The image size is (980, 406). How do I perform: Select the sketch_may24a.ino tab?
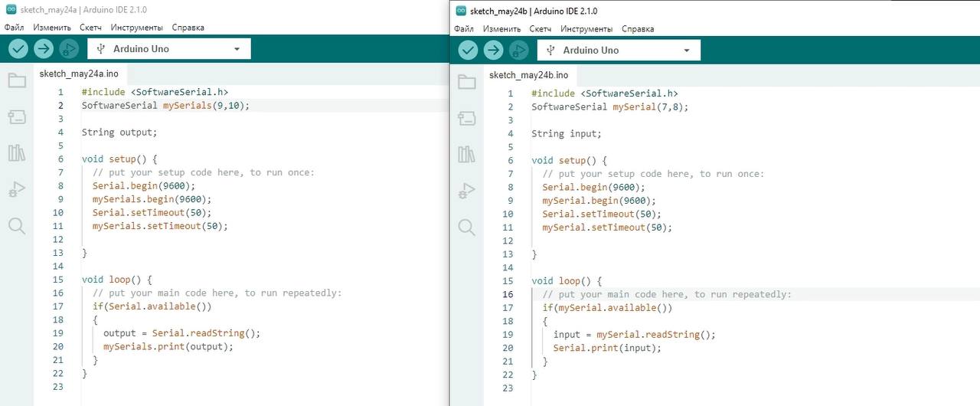point(79,74)
